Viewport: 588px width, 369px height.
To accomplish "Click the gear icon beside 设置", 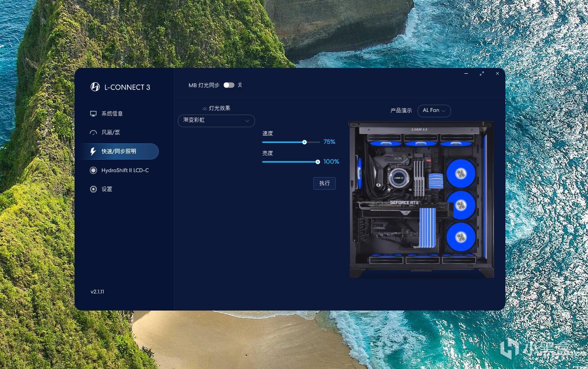I will pyautogui.click(x=93, y=189).
